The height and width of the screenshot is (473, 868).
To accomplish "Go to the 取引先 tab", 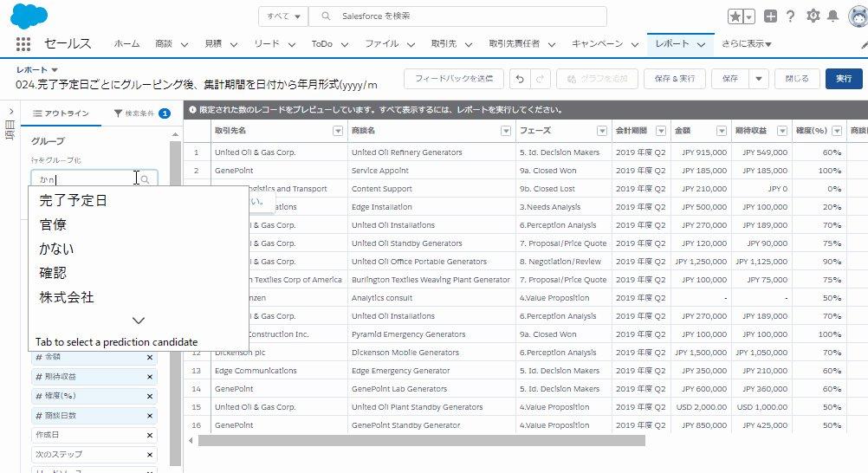I will (x=444, y=44).
